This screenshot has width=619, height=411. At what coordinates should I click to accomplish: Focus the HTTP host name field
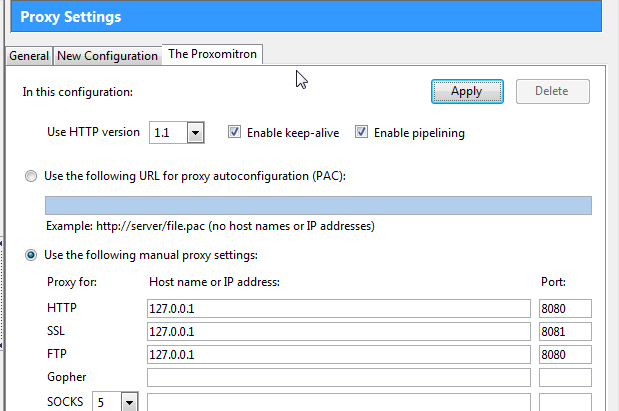(x=338, y=308)
